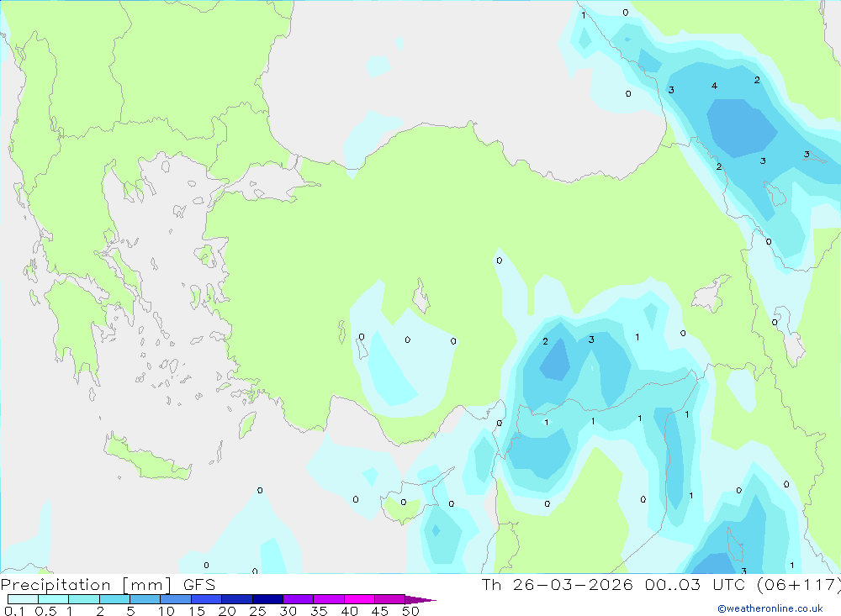Click the map value '4' over Caucasus

tap(714, 86)
